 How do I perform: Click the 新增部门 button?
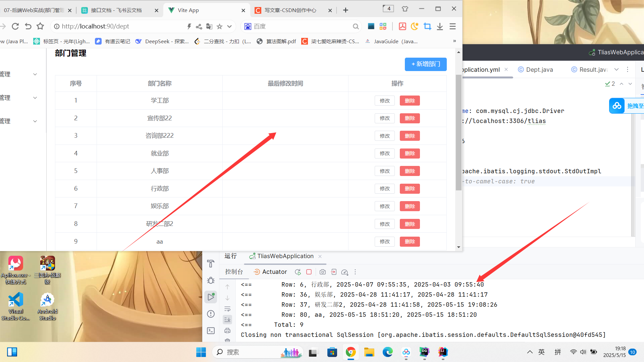pos(425,64)
